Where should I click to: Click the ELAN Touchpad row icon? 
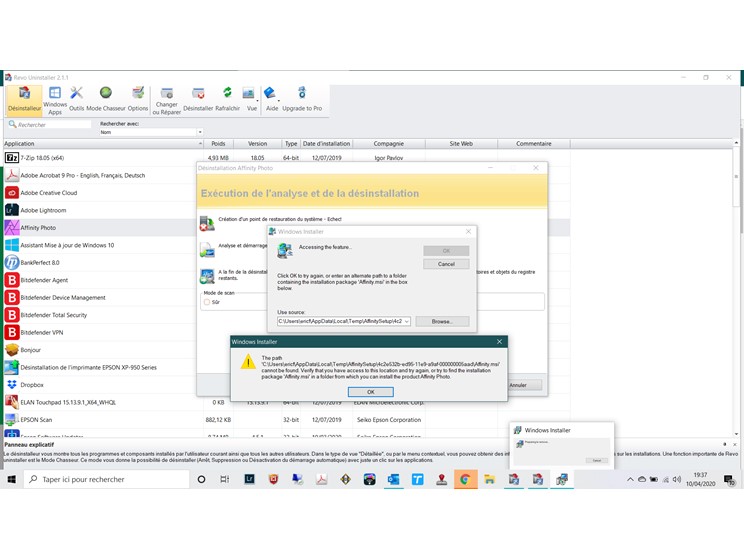coord(12,402)
